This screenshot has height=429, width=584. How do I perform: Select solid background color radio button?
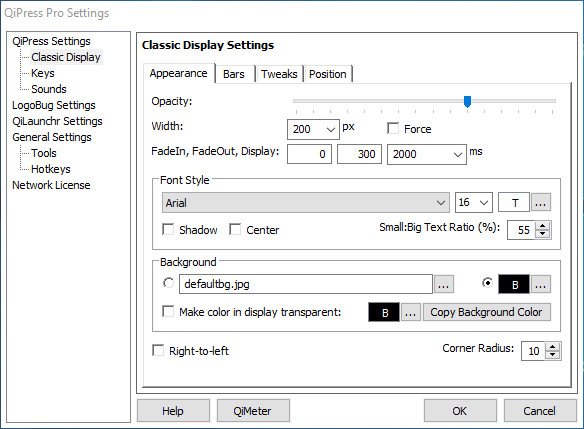(x=487, y=283)
